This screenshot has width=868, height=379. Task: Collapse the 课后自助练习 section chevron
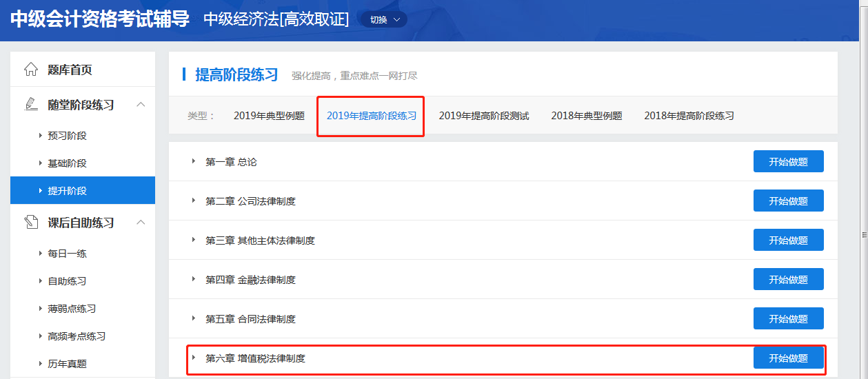(141, 223)
